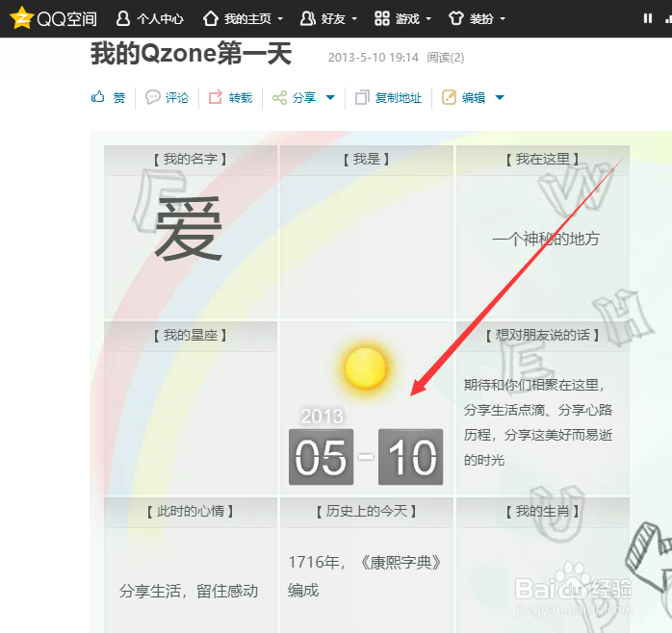Click the text 1716年,《康熙字典》
The width and height of the screenshot is (672, 633).
tap(365, 563)
